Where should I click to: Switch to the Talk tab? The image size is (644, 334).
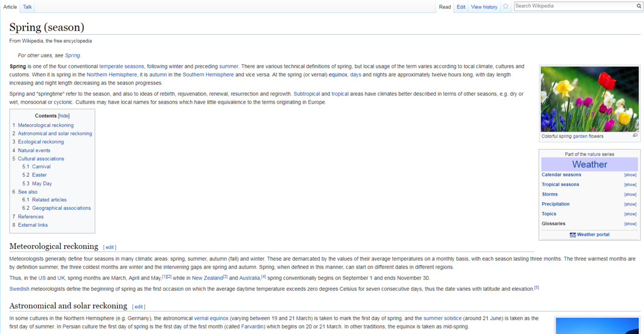pos(27,7)
